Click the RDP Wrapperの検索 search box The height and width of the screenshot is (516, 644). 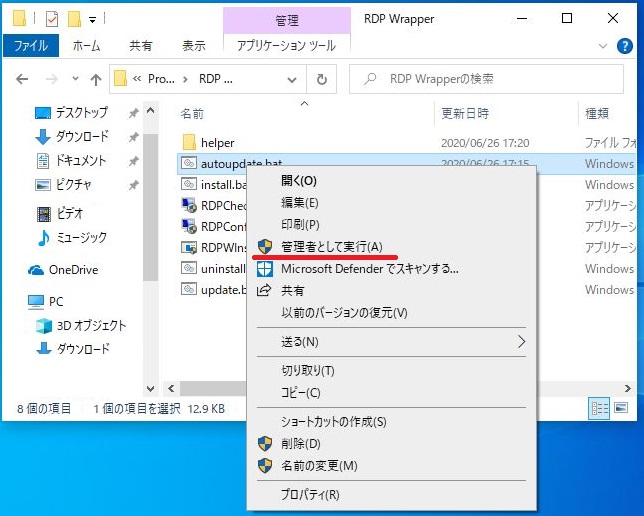(x=486, y=78)
